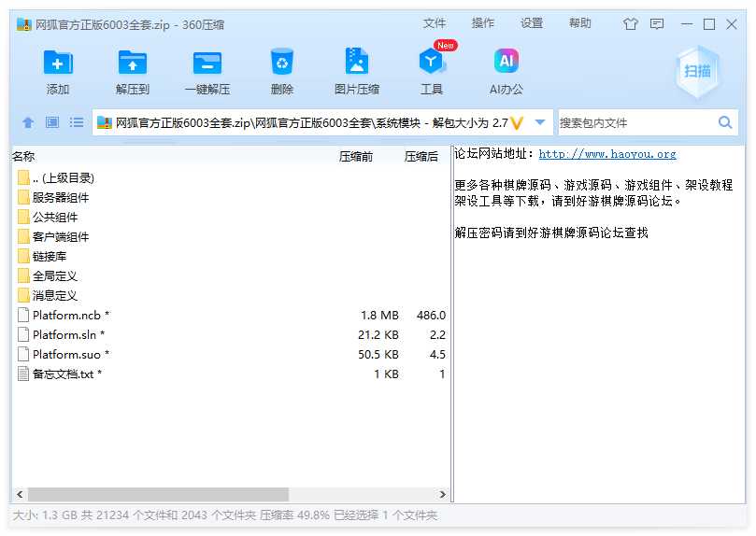Switch to icon view mode button
The height and width of the screenshot is (536, 756).
point(52,122)
